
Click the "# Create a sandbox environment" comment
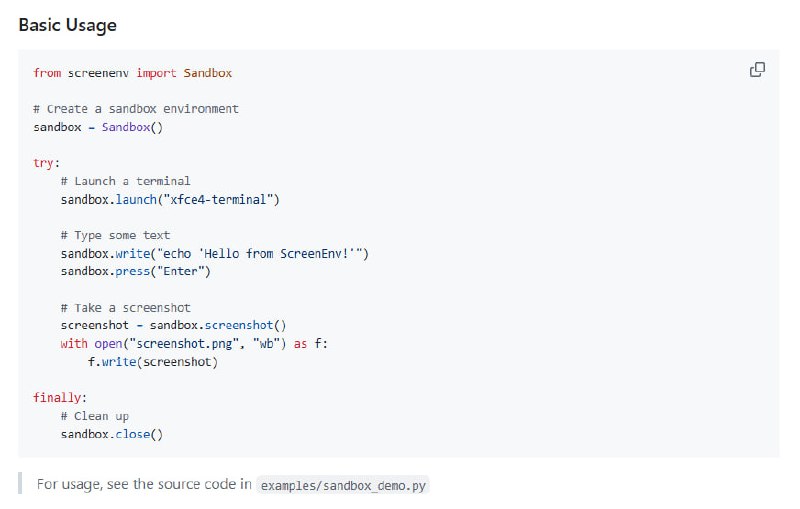tap(135, 109)
